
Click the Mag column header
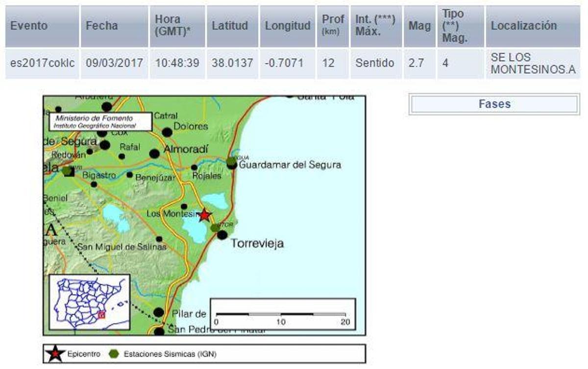[419, 25]
